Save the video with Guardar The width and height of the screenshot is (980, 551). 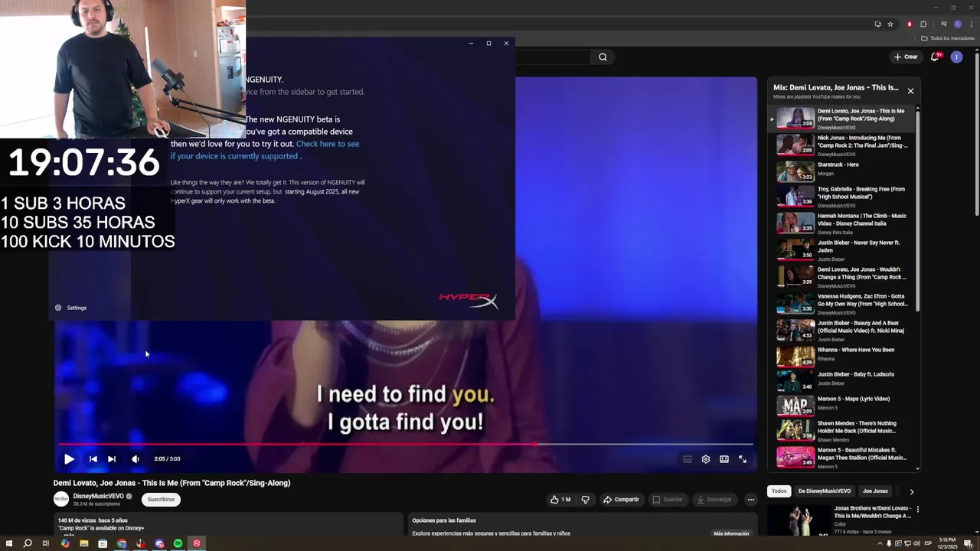pyautogui.click(x=668, y=500)
